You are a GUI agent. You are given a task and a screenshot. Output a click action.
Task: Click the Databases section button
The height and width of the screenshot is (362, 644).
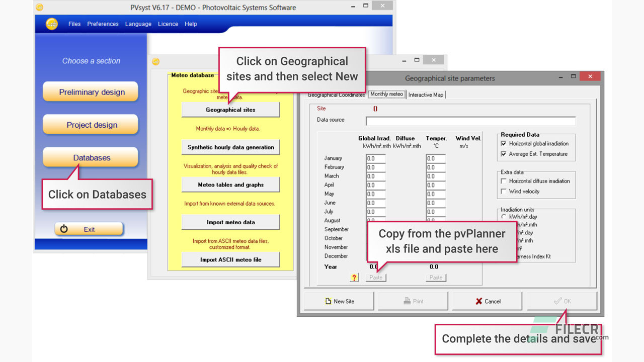click(x=92, y=157)
